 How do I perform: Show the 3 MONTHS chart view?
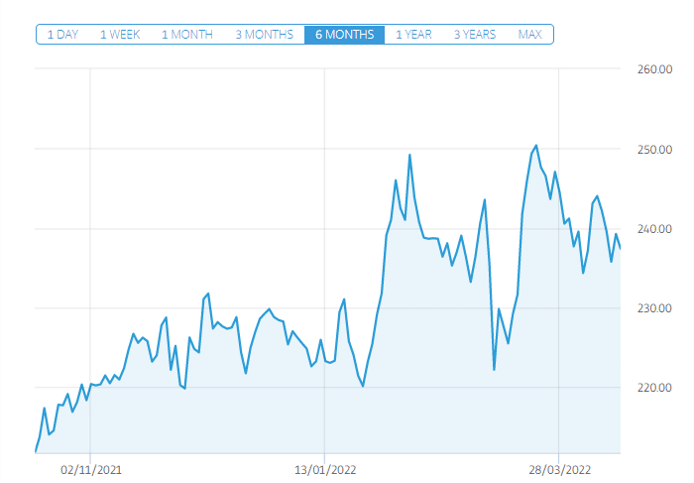coord(264,35)
